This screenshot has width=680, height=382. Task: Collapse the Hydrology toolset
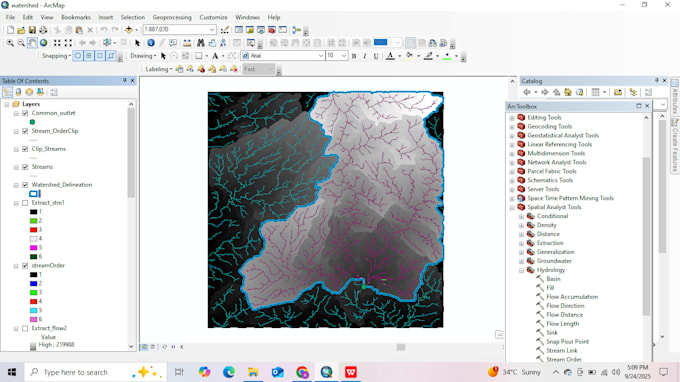point(521,270)
